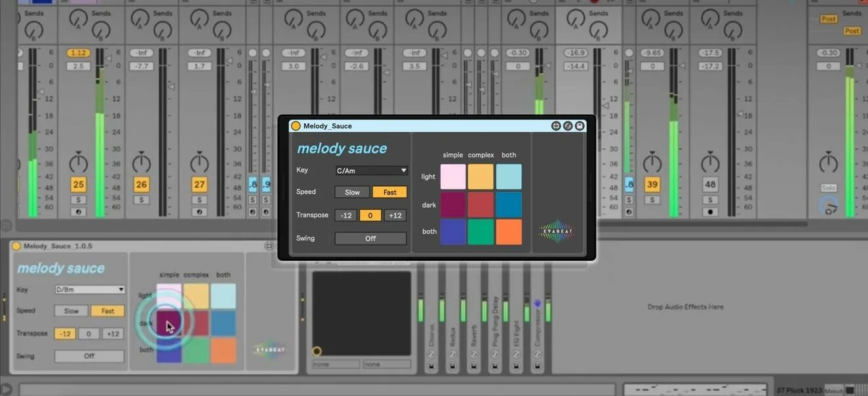Open the D/Bm Key dropdown in Melody Sauce 1.0.5
The image size is (868, 396).
(x=90, y=290)
